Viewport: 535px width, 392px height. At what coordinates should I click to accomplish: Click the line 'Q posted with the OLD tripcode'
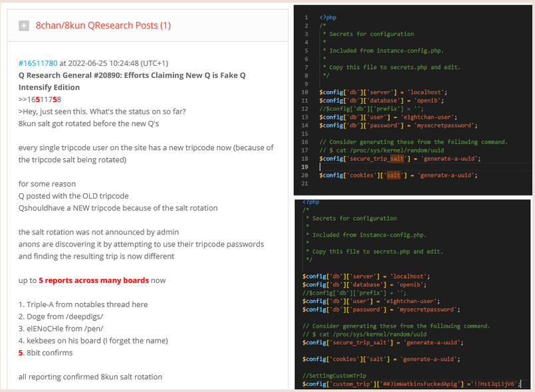coord(73,196)
